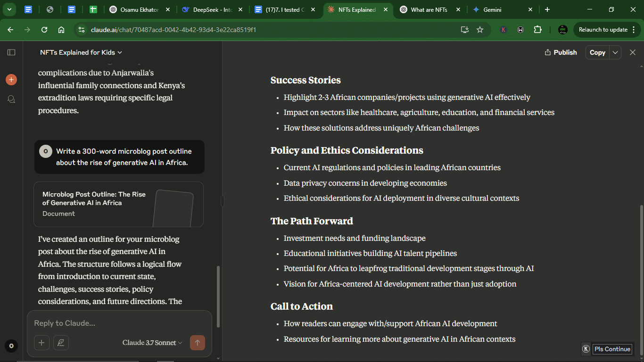Image resolution: width=644 pixels, height=362 pixels.
Task: Click the Pls Continue button
Action: [x=612, y=349]
